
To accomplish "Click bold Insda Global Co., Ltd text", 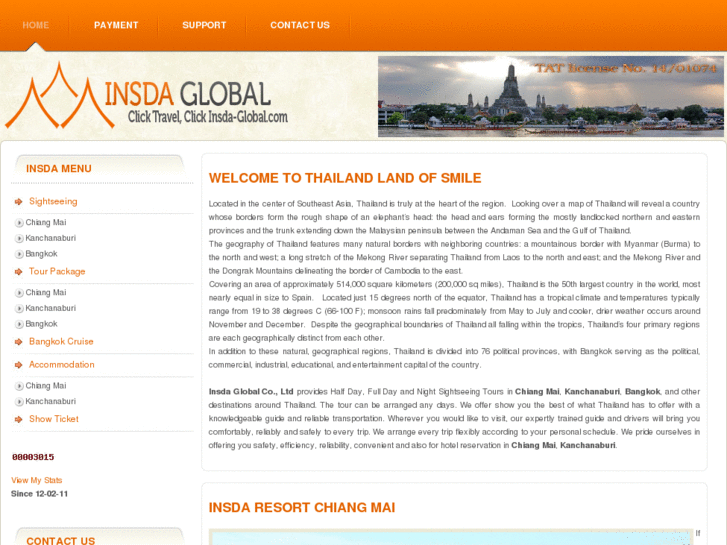I will pos(251,391).
